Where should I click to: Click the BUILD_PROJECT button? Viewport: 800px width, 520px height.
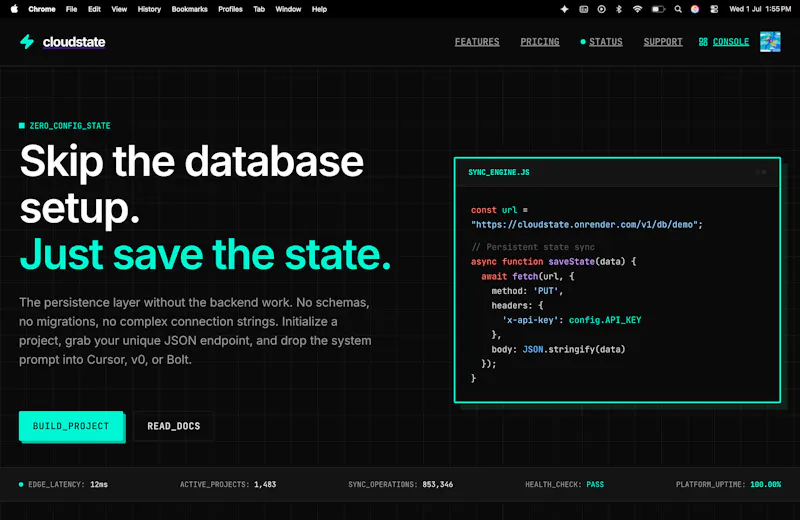coord(71,426)
